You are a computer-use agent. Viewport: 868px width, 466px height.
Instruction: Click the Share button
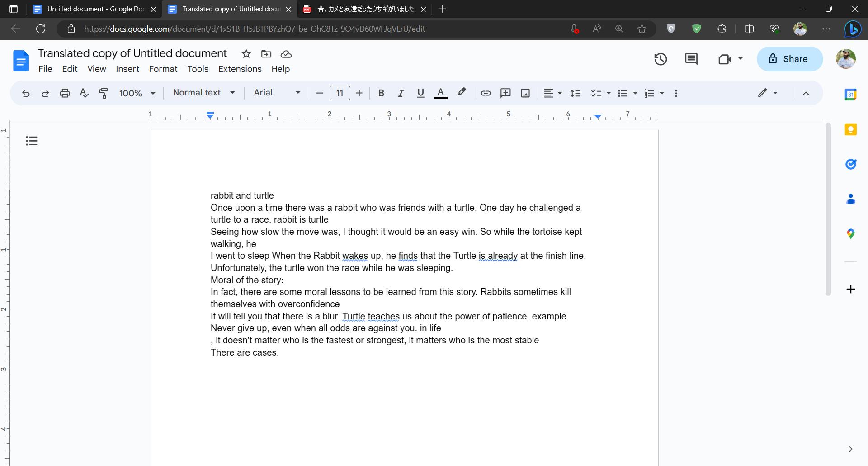pyautogui.click(x=789, y=59)
